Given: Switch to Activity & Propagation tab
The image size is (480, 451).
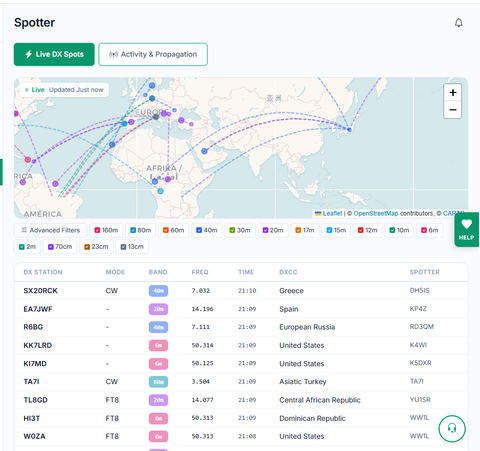Looking at the screenshot, I should [x=153, y=54].
